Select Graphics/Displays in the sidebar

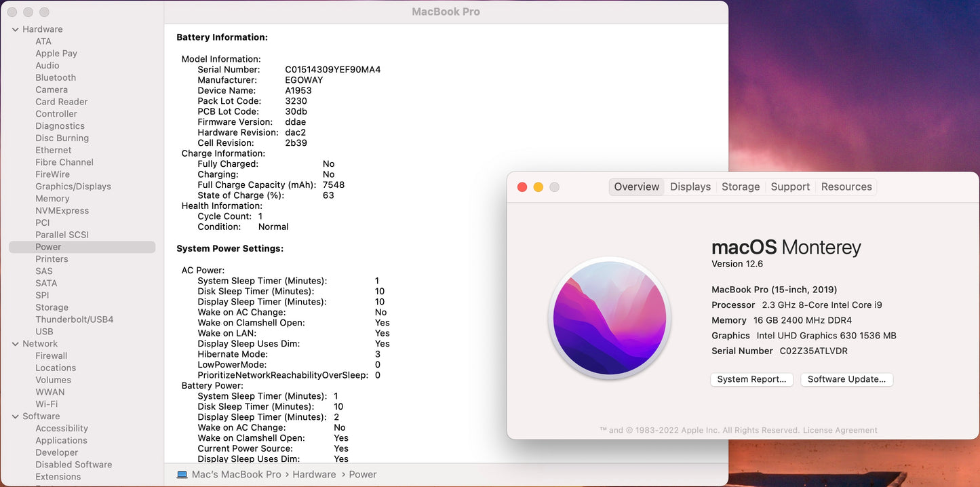pyautogui.click(x=73, y=186)
